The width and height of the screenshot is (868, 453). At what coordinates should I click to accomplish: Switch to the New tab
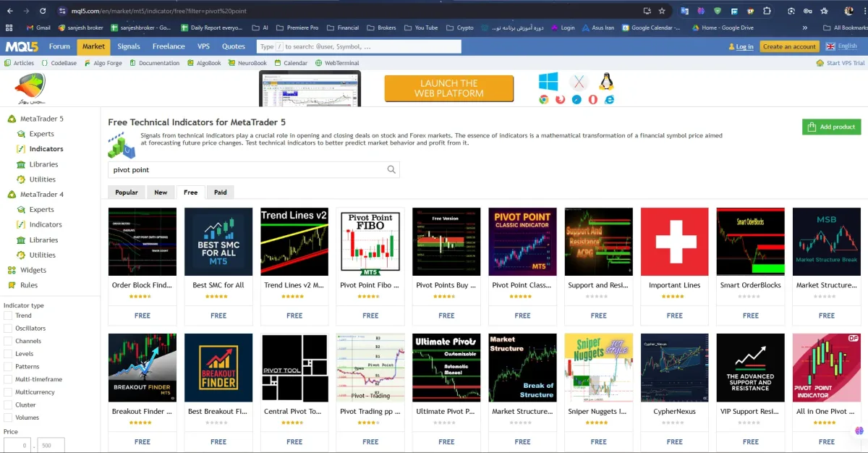161,192
